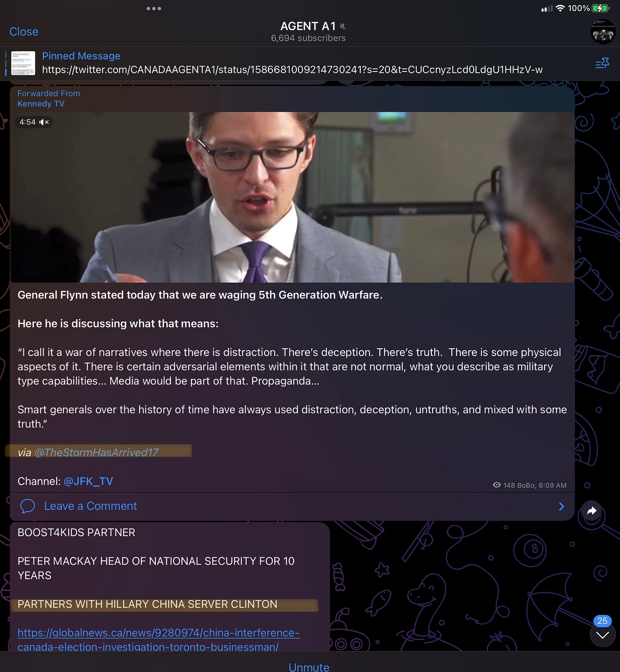Open the @TheStormHasArrived17 mention

point(96,452)
